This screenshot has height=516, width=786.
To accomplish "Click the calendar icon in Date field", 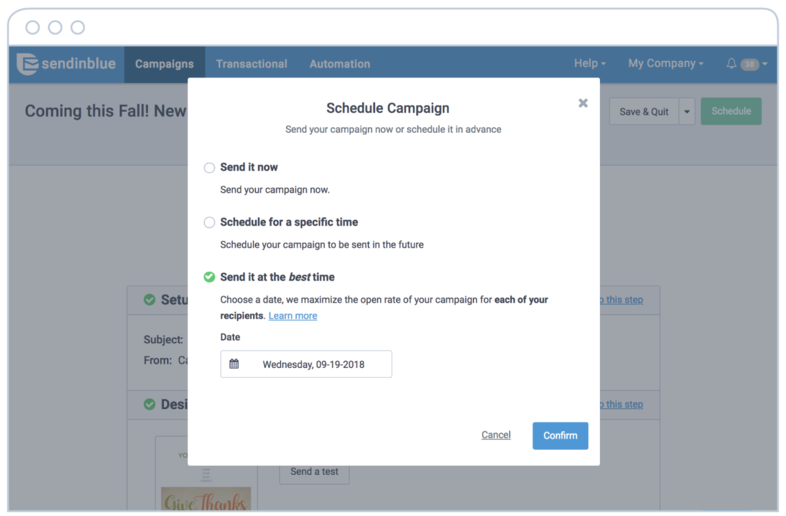I will [x=234, y=364].
